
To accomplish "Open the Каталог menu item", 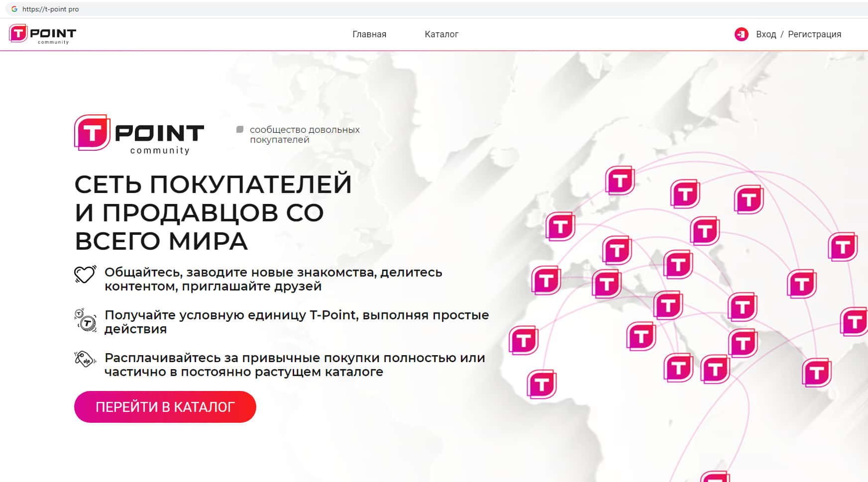I will pyautogui.click(x=441, y=34).
